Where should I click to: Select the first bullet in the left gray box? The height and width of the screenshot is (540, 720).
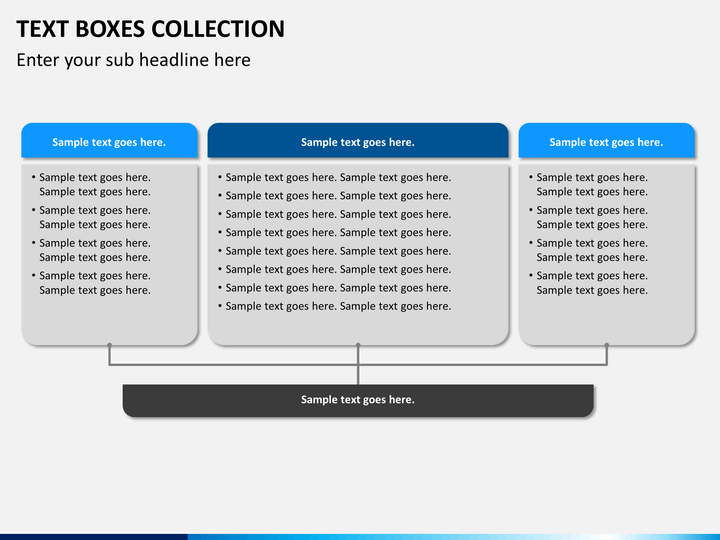[x=91, y=185]
